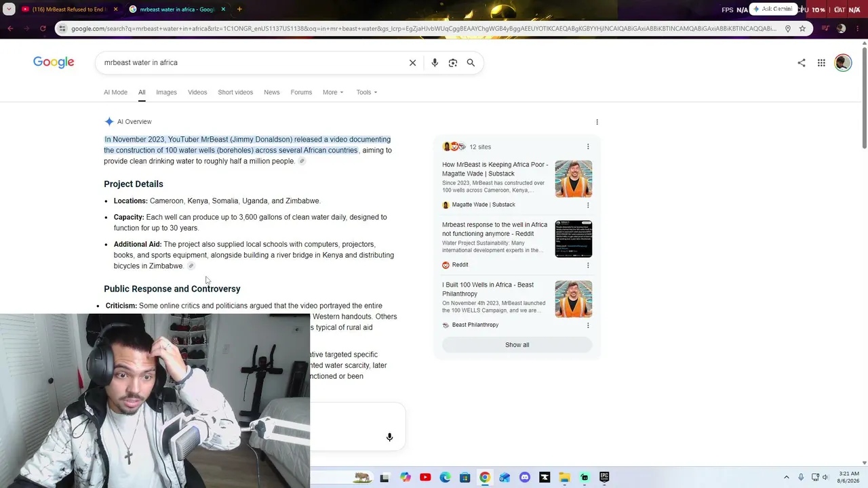Reload the page in the browser toolbar
The height and width of the screenshot is (488, 868).
[x=43, y=28]
